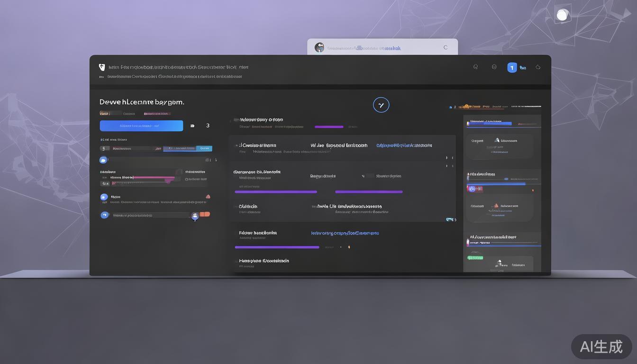This screenshot has width=637, height=364.
Task: Toggle the small blue switch in the segmented row
Action: (x=204, y=148)
